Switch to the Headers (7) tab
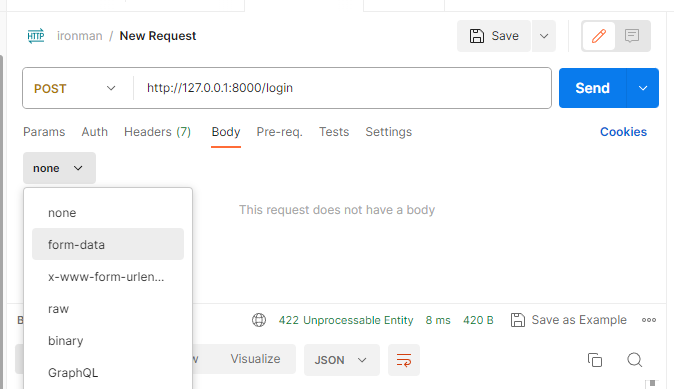 [157, 132]
